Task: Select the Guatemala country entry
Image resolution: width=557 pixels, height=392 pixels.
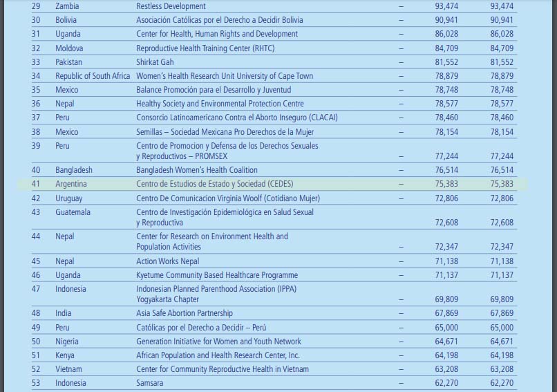Action: (x=73, y=212)
